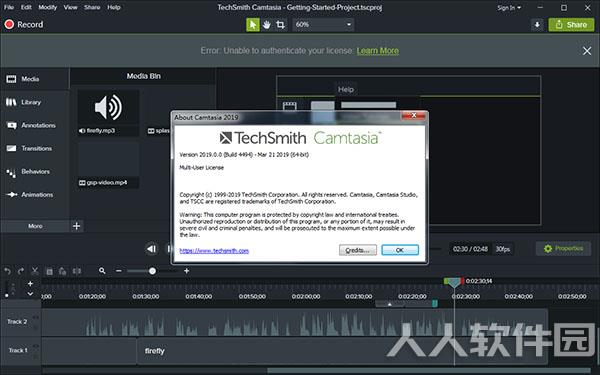Click the Redo icon

tap(21, 271)
